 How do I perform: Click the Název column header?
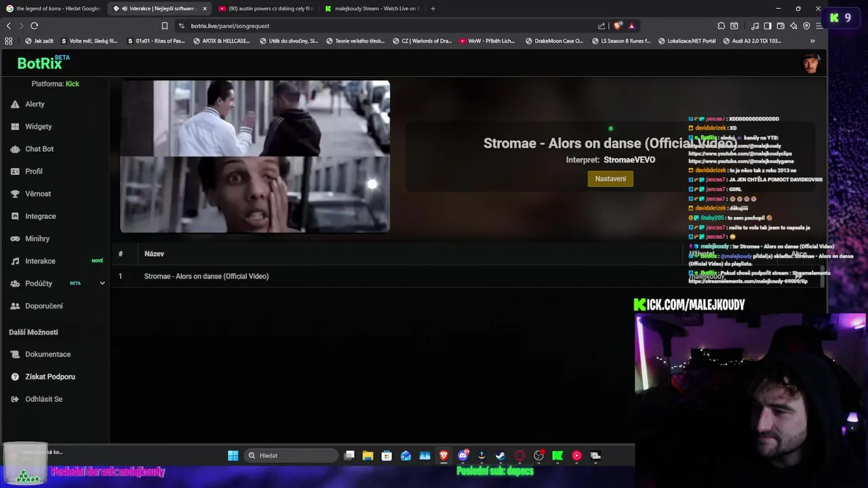(154, 254)
